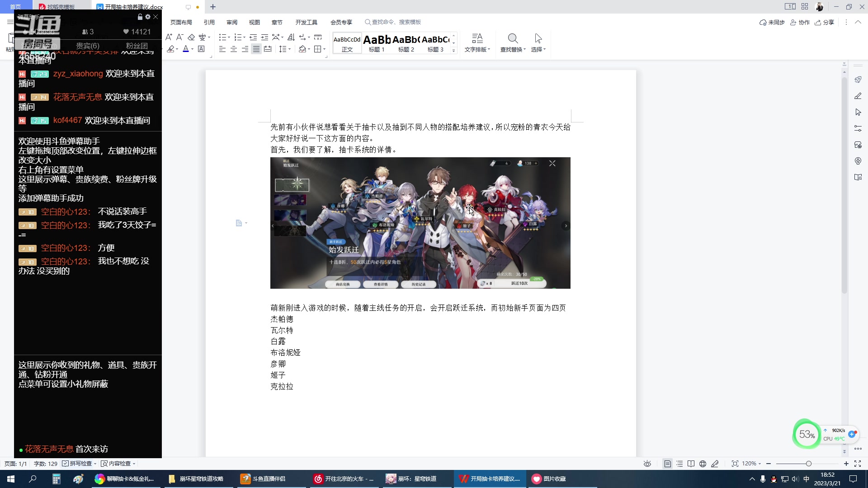868x488 pixels.
Task: Add character border icon
Action: point(202,49)
